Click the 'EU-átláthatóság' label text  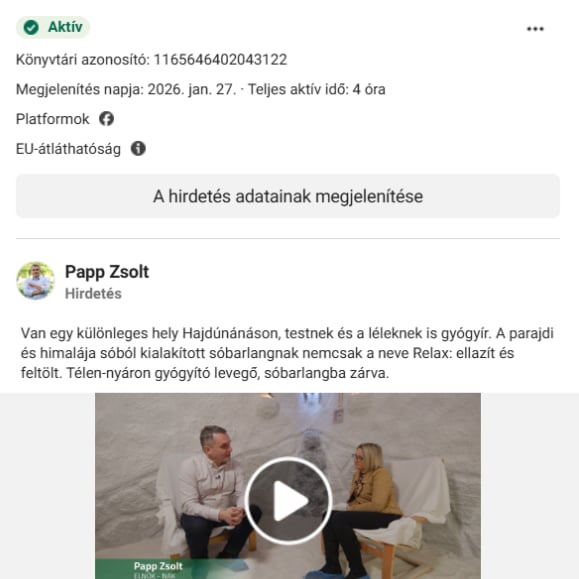(68, 149)
